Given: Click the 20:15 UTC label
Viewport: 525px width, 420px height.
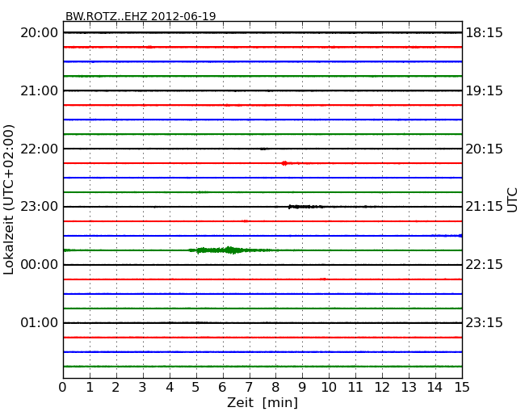Looking at the screenshot, I should (x=484, y=149).
